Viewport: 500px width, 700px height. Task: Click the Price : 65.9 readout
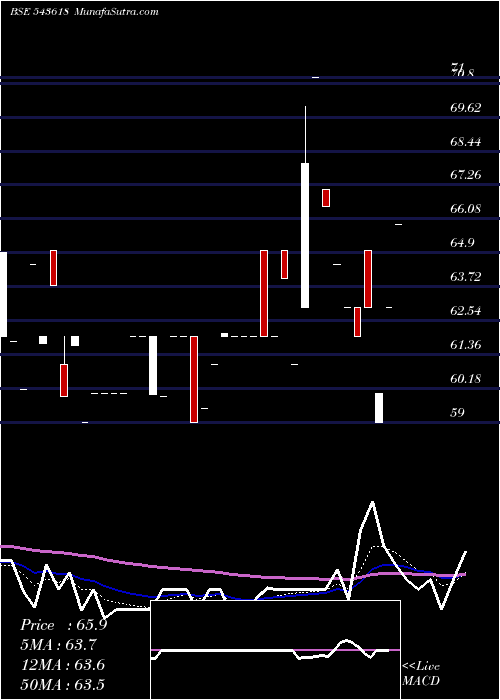(x=63, y=625)
